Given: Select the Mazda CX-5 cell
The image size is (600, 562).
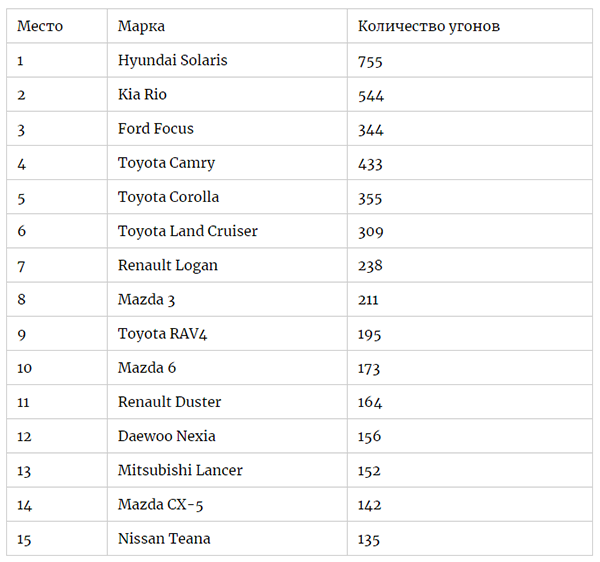Looking at the screenshot, I should tap(160, 504).
